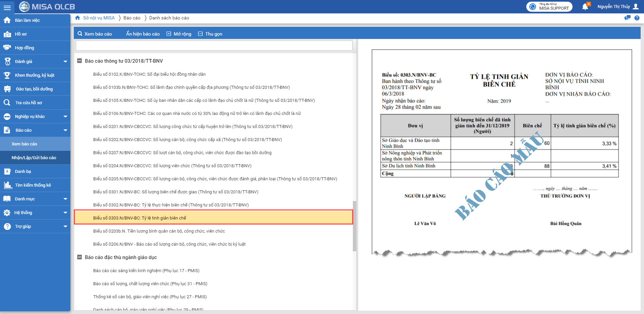
Task: Expand the Danh mục sidebar arrow
Action: click(65, 199)
